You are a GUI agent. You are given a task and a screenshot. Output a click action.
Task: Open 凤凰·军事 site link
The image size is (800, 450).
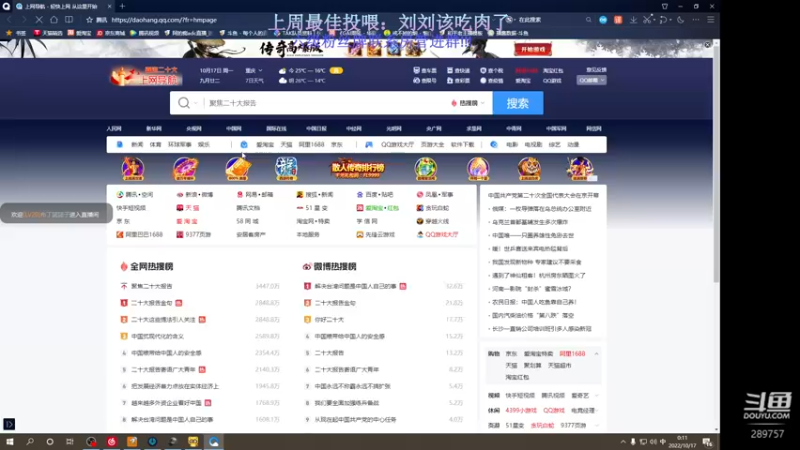[x=435, y=194]
